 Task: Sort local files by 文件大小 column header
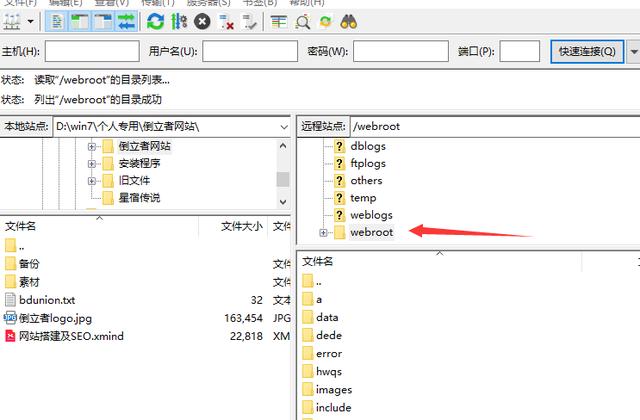243,226
